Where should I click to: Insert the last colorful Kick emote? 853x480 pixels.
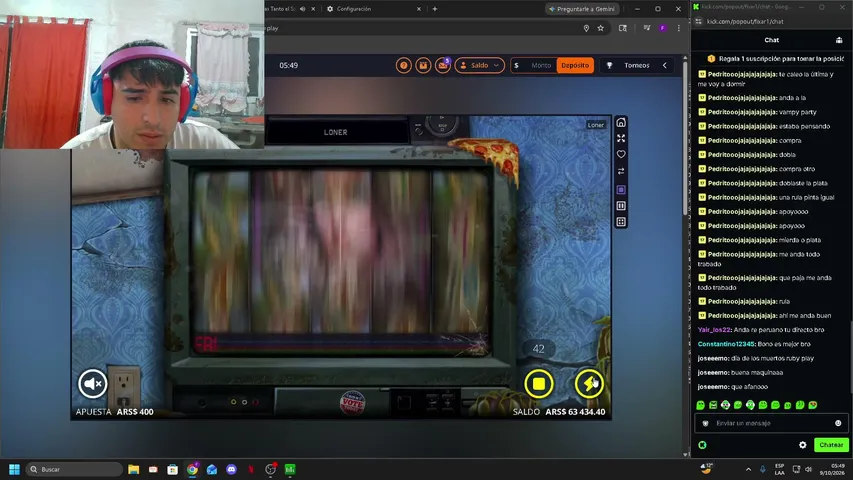813,405
